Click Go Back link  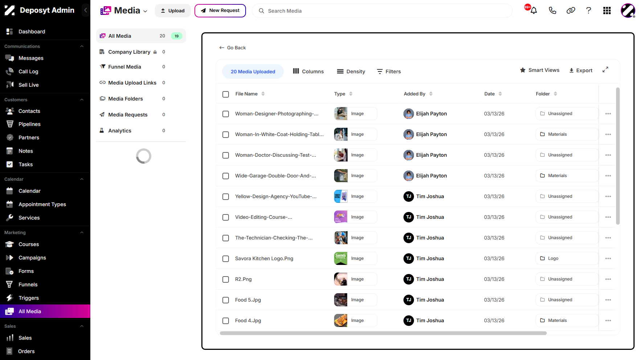point(233,48)
